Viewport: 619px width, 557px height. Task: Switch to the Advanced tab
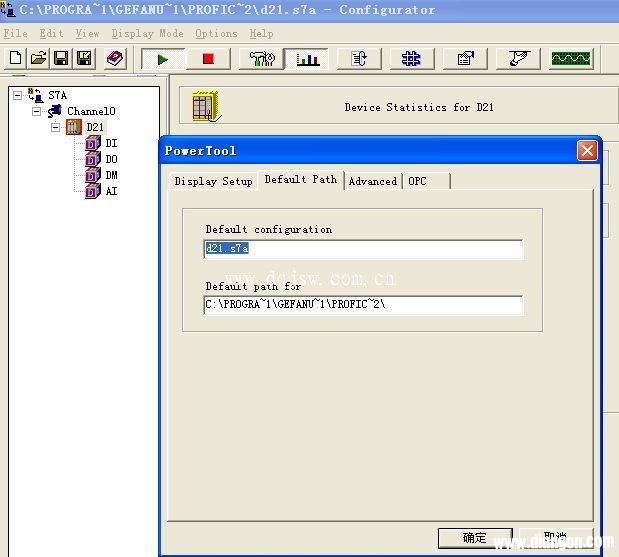(x=372, y=181)
